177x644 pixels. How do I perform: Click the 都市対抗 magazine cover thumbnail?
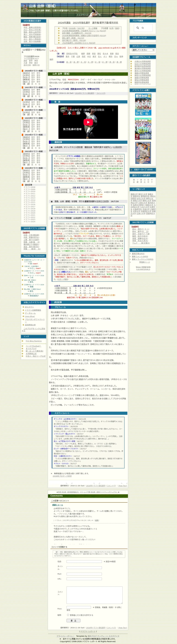[143, 105]
